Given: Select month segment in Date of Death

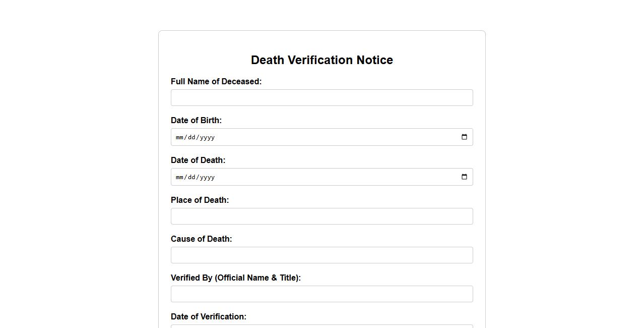Looking at the screenshot, I should pyautogui.click(x=180, y=177).
